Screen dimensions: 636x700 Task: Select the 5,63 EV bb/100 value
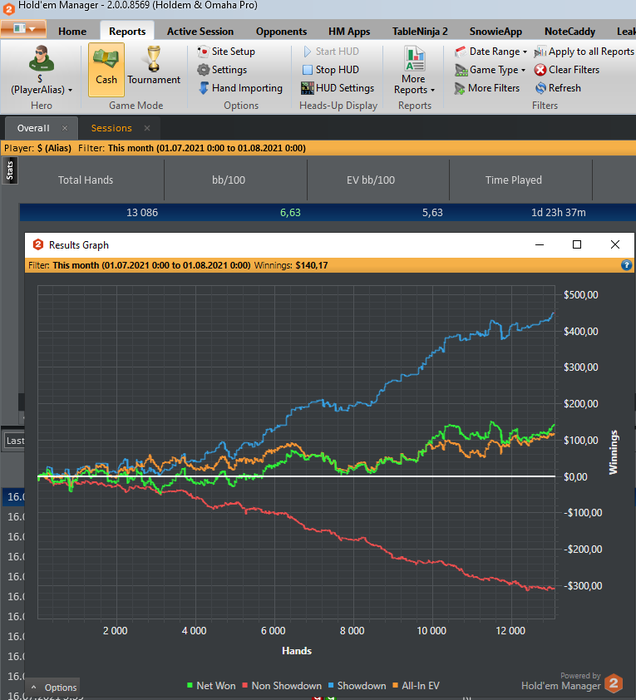pyautogui.click(x=432, y=212)
